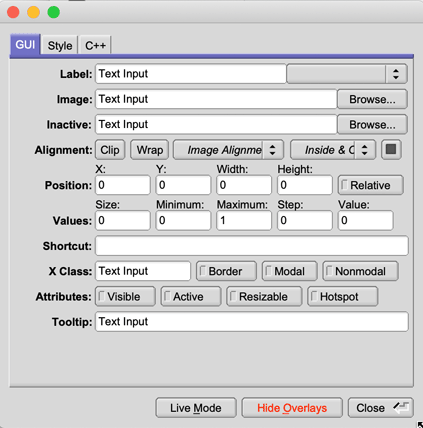This screenshot has width=423, height=428.
Task: Click the Maximum value field
Action: (244, 220)
